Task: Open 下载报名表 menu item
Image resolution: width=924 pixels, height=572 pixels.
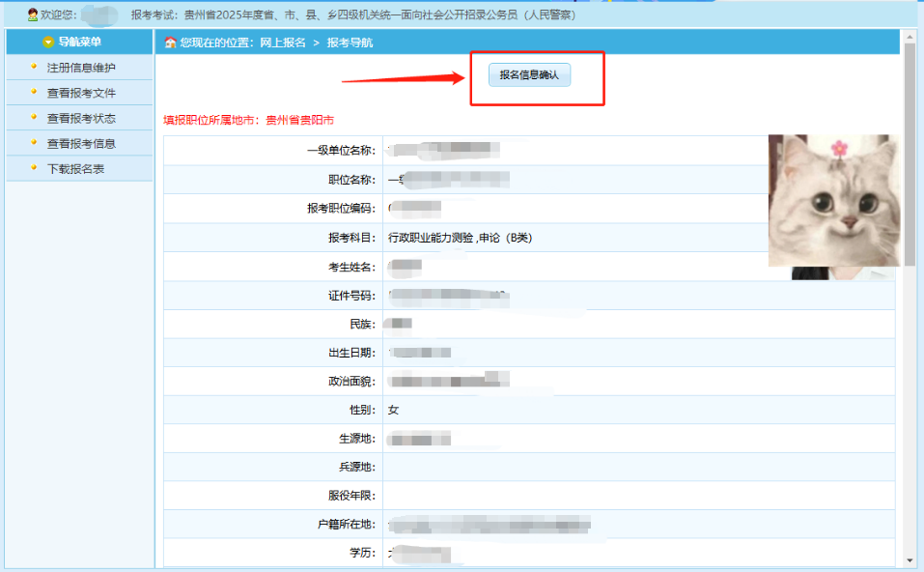Action: coord(75,169)
